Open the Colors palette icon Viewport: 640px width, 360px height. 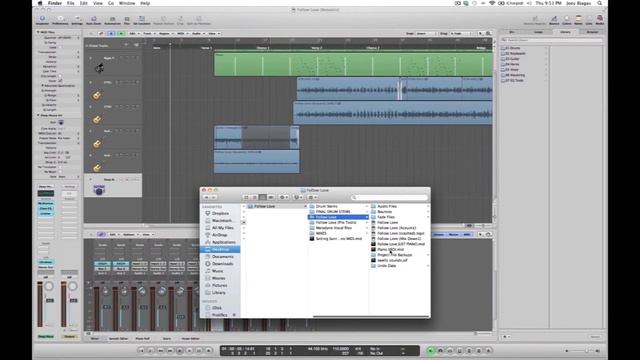pyautogui.click(x=567, y=20)
